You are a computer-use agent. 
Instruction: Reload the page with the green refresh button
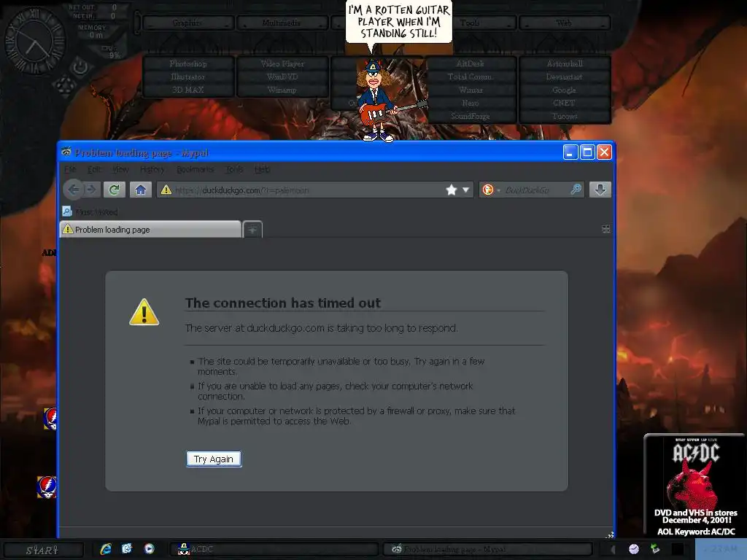pos(115,190)
